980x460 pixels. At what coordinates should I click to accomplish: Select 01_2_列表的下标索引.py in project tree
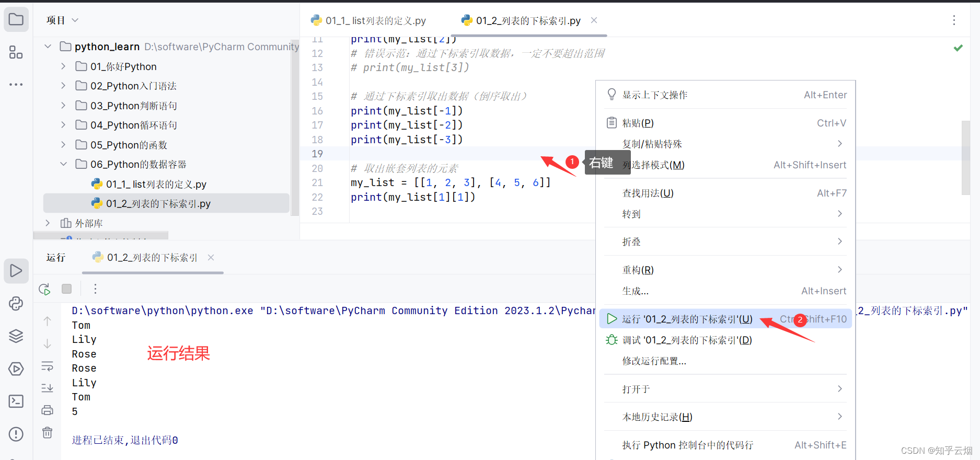click(166, 203)
